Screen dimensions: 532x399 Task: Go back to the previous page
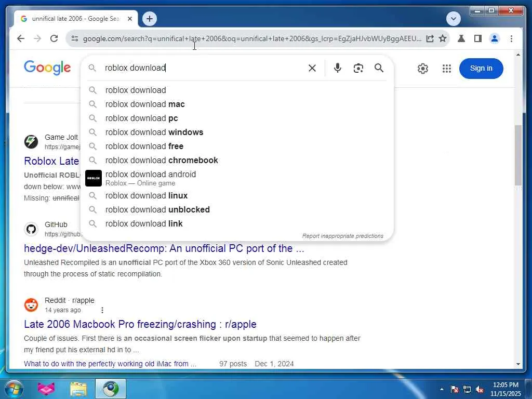pos(21,38)
